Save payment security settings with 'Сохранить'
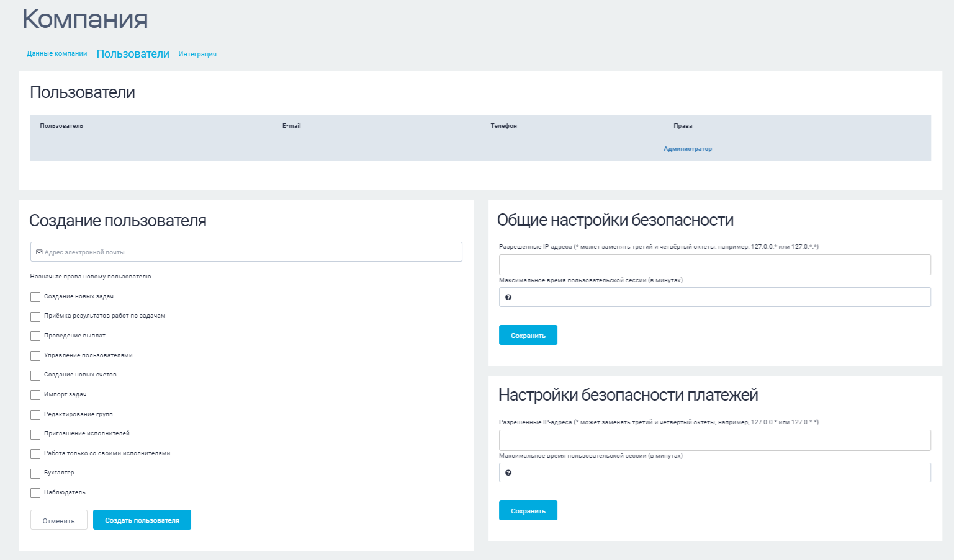This screenshot has width=954, height=560. (528, 511)
